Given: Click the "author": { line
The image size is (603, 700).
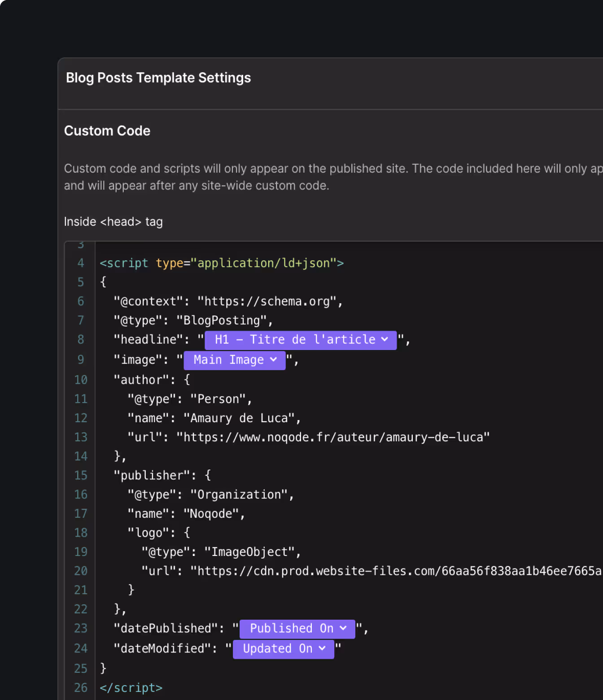Looking at the screenshot, I should pyautogui.click(x=152, y=380).
